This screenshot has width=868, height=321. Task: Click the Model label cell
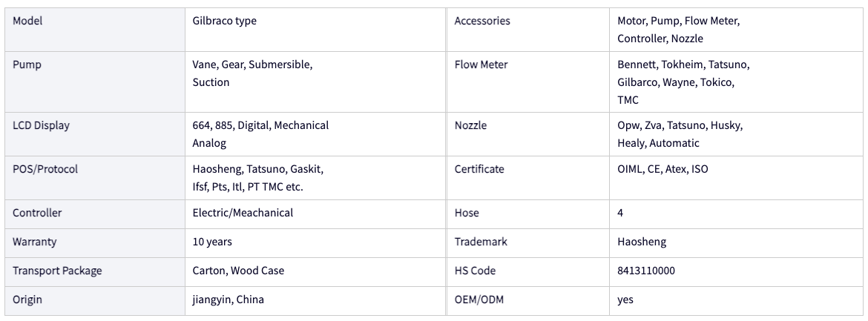[95, 30]
